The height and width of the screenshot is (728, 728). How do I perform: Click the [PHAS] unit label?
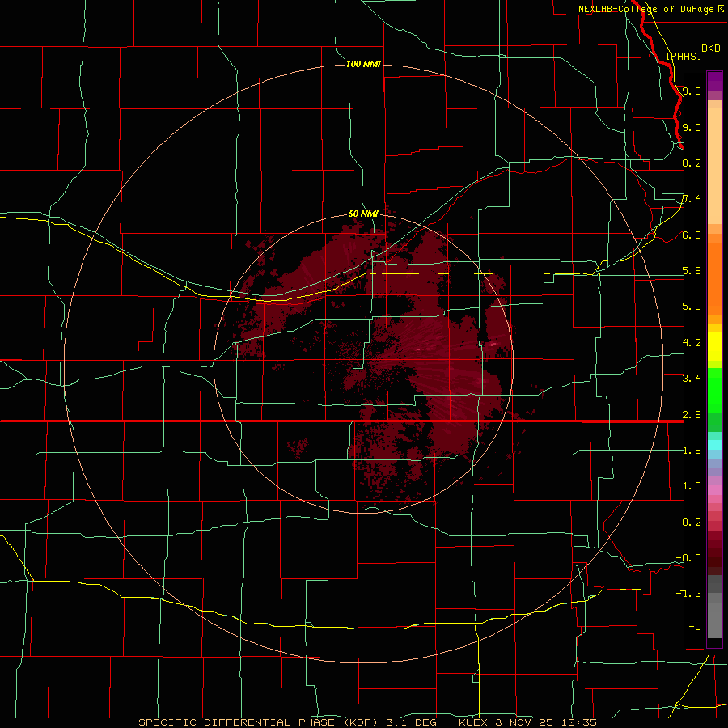pos(684,56)
